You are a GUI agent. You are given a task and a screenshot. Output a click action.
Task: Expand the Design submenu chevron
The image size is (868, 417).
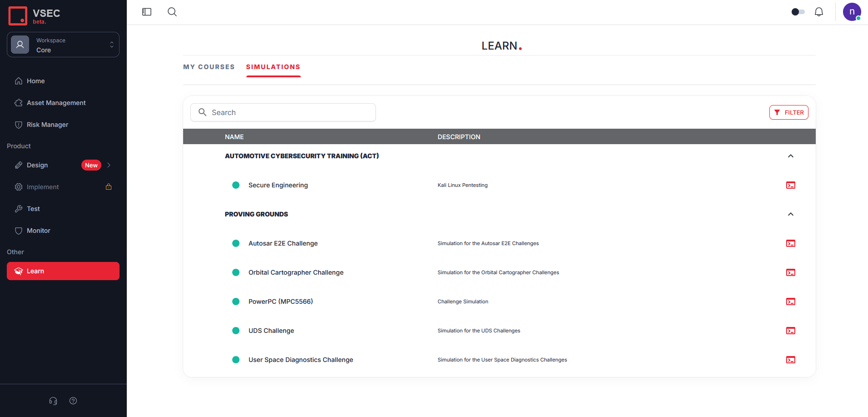tap(109, 165)
